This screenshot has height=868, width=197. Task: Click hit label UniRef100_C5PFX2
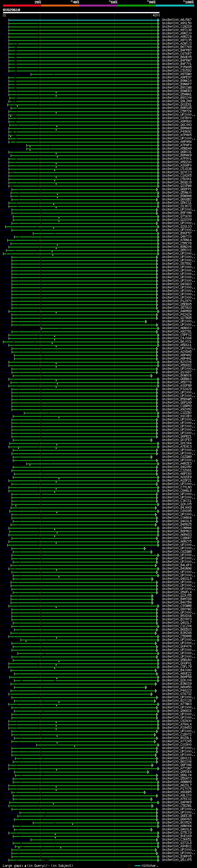pos(177,335)
